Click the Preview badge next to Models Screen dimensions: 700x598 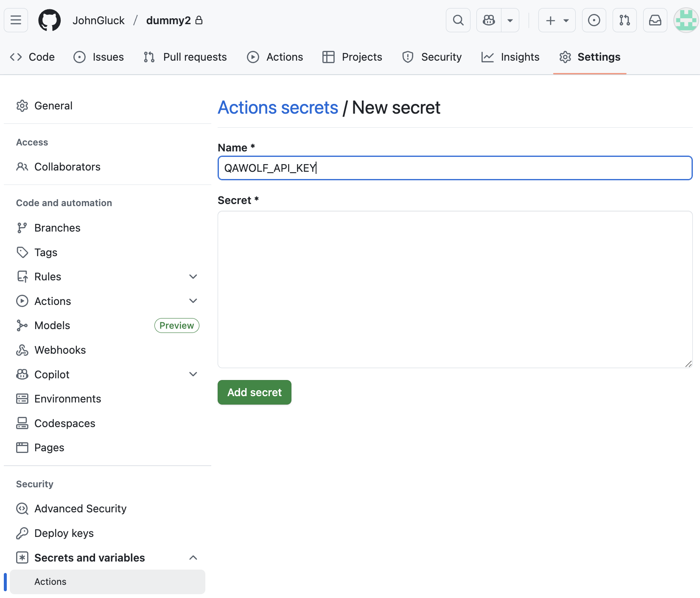[176, 325]
